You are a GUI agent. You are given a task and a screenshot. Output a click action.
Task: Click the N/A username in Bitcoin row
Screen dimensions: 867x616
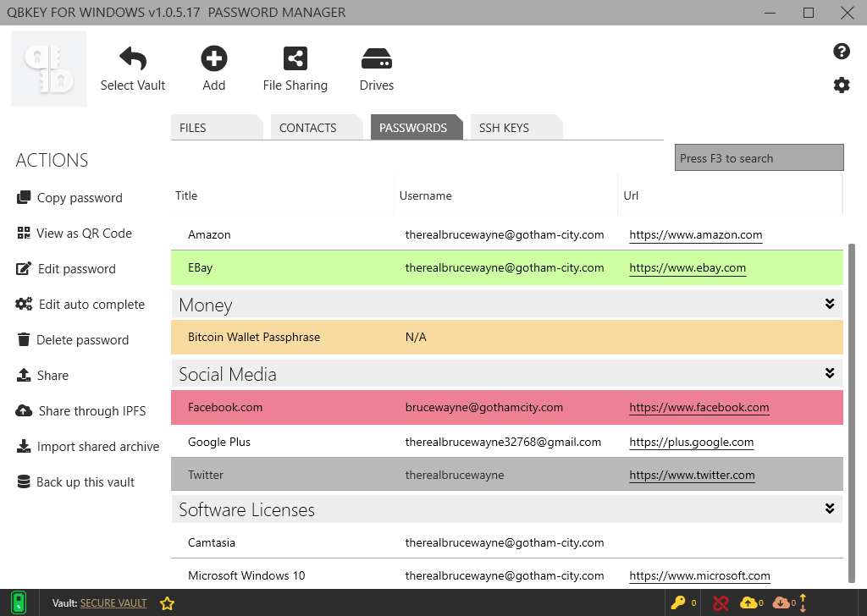click(416, 337)
